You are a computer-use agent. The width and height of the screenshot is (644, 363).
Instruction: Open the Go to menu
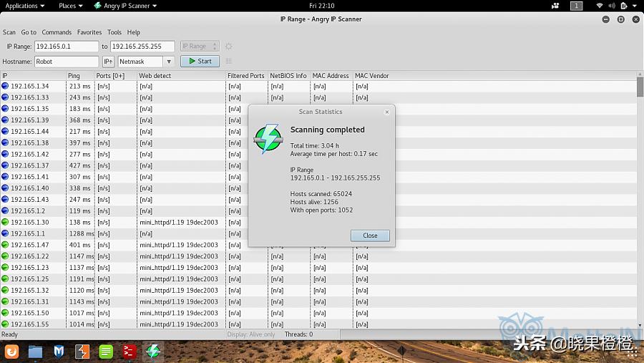coord(29,32)
